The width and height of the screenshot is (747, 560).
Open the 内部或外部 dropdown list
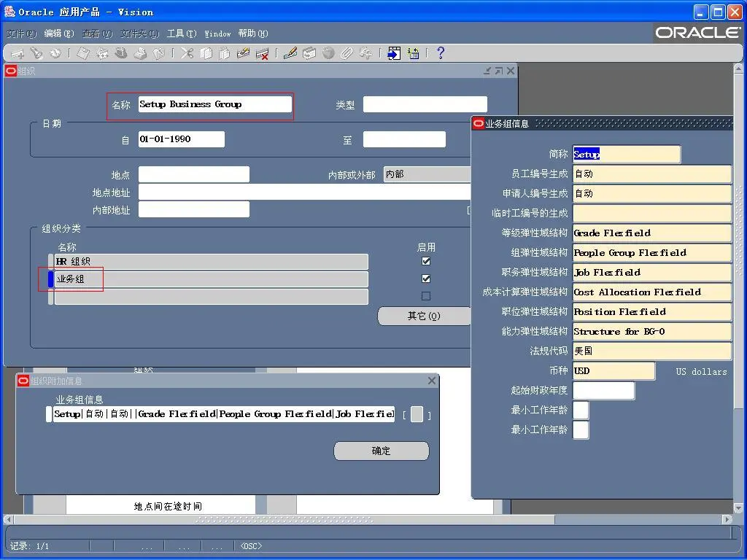coord(427,174)
